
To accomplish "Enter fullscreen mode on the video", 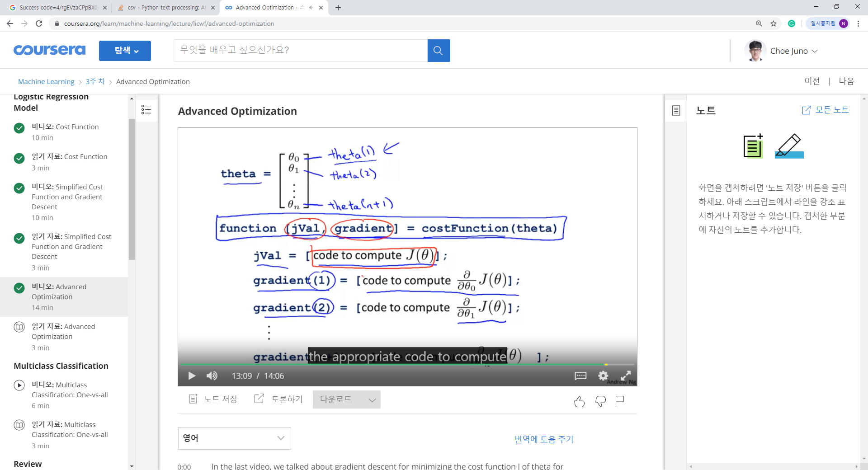I will tap(626, 376).
